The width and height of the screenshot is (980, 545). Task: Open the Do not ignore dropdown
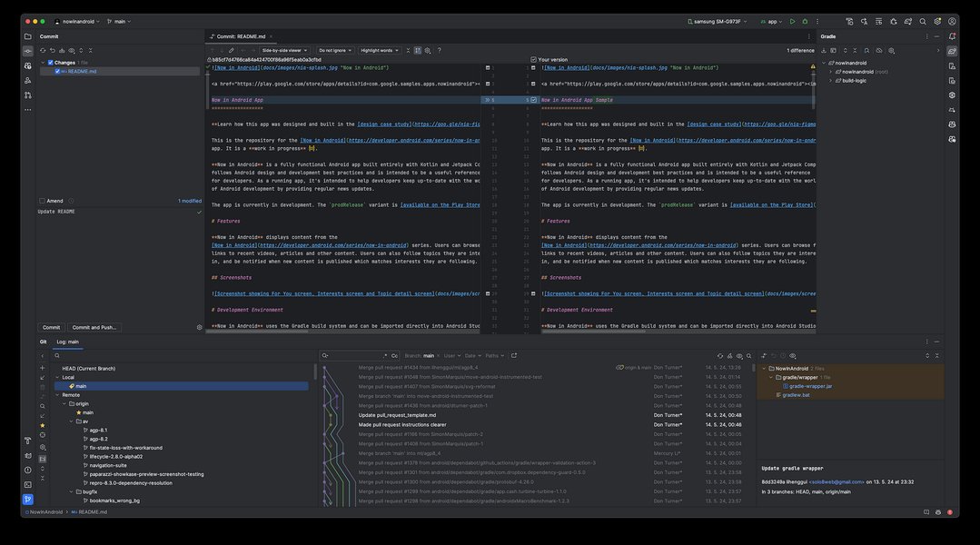[336, 51]
